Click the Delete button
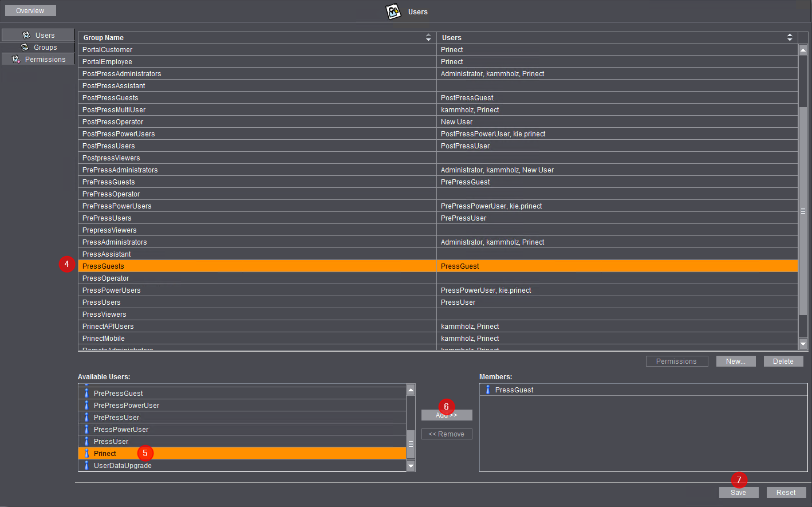This screenshot has height=507, width=812. click(x=783, y=361)
